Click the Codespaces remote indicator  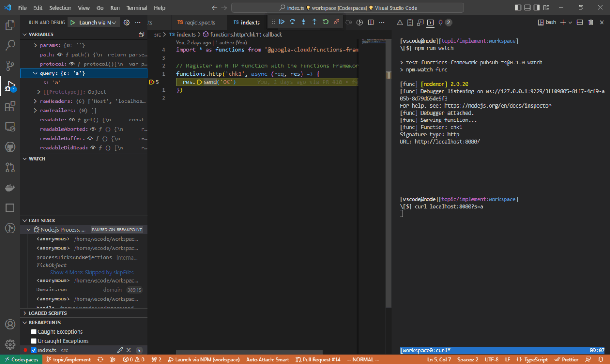(x=21, y=360)
